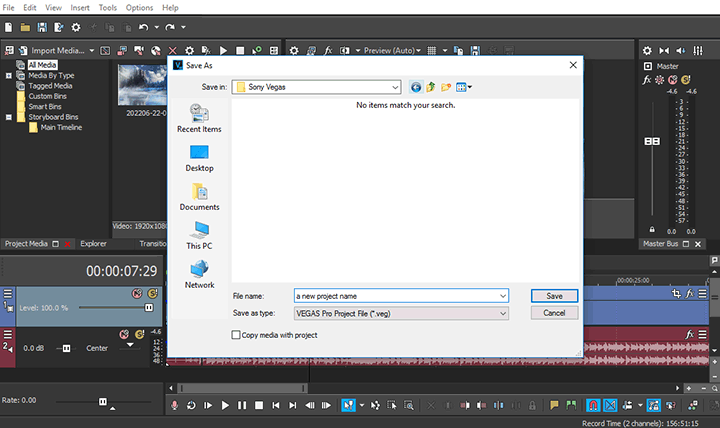Screen dimensions: 720x428
Task: Open the Save in folder dropdown
Action: click(395, 88)
